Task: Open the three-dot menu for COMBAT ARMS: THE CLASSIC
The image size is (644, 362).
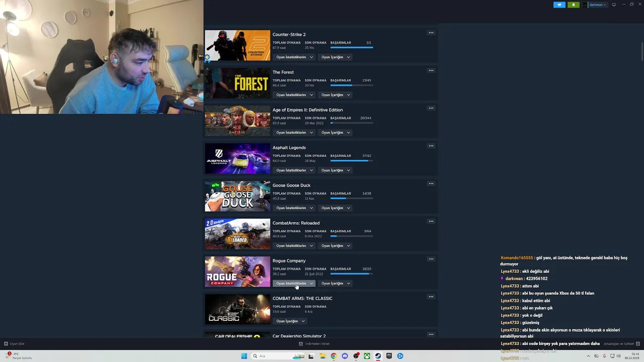Action: pyautogui.click(x=431, y=297)
